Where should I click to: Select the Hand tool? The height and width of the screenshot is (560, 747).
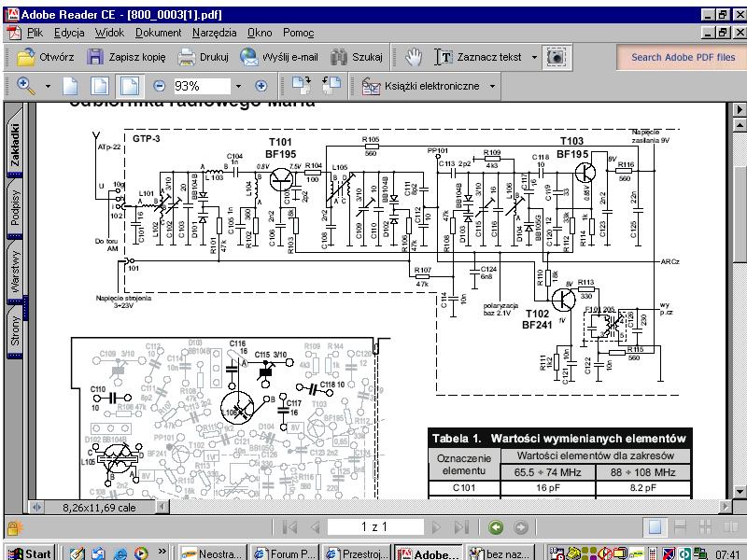tap(414, 57)
